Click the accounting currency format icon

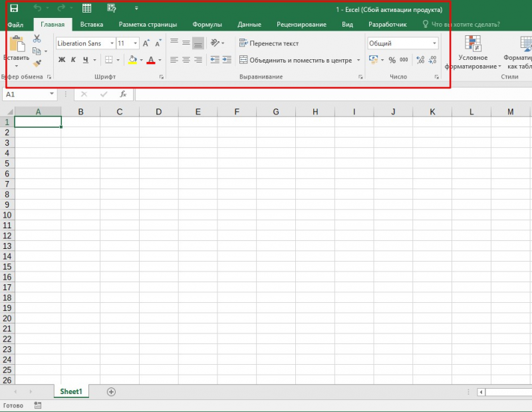tap(374, 60)
